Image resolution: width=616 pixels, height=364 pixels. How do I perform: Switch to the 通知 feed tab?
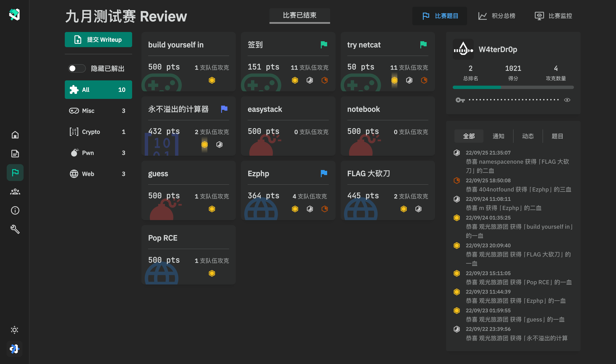(x=498, y=136)
